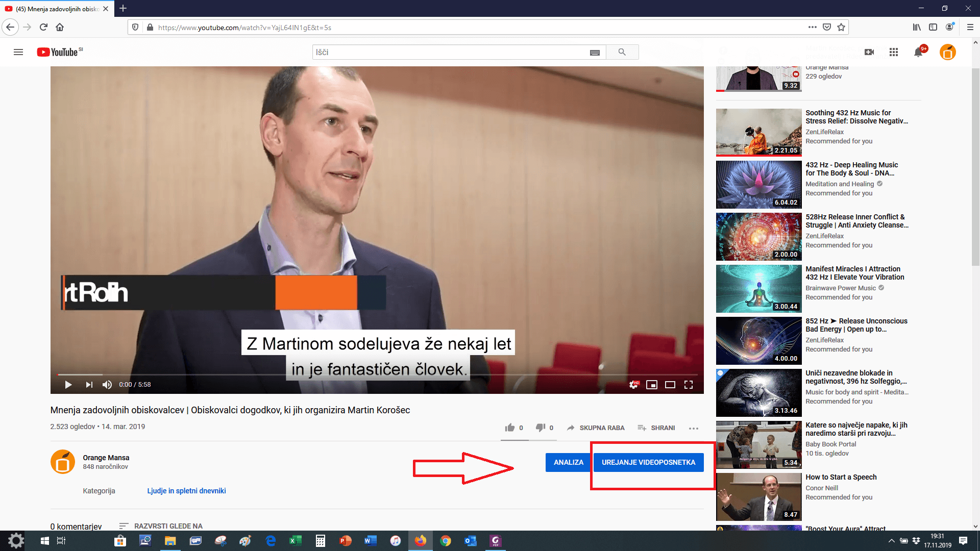Play the video

68,385
